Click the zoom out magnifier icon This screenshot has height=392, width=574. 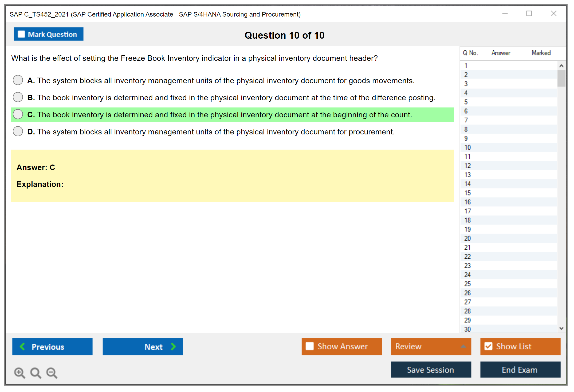pos(52,373)
